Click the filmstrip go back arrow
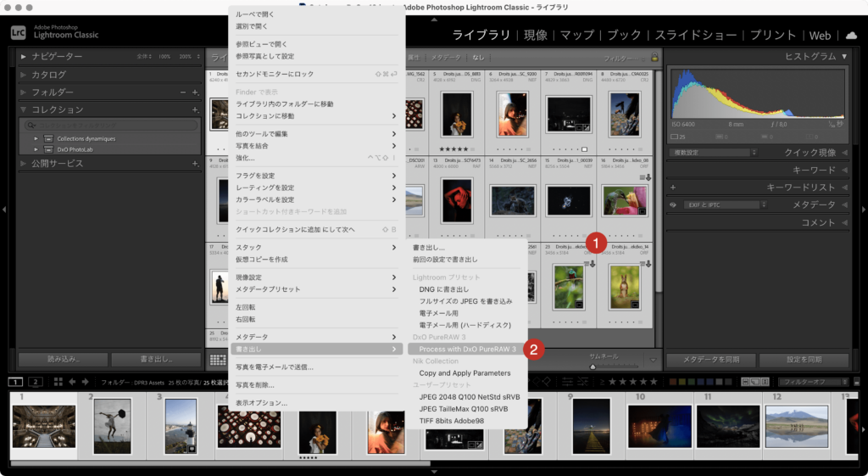This screenshot has height=476, width=868. (x=72, y=382)
